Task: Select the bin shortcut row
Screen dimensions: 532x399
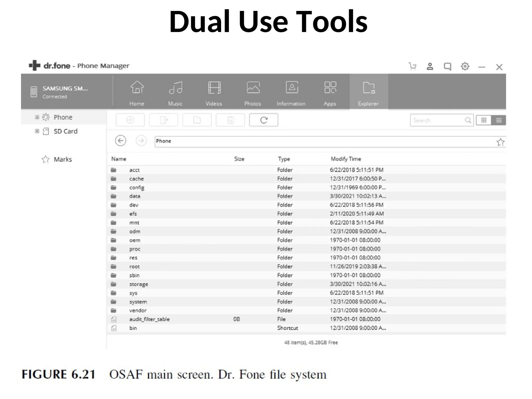Action: click(307, 328)
